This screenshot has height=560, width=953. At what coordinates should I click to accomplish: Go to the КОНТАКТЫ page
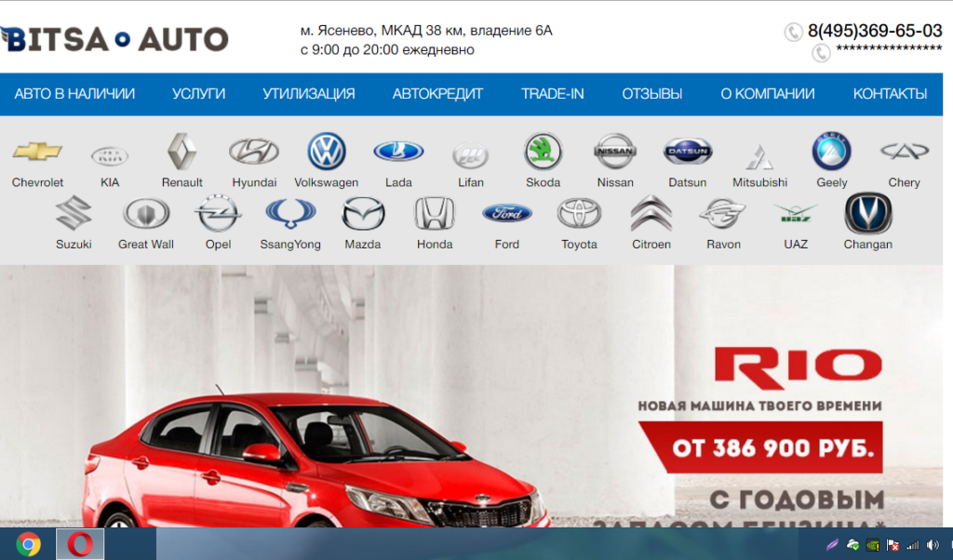[890, 94]
